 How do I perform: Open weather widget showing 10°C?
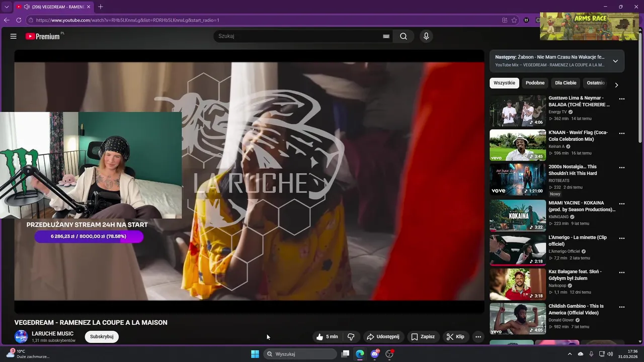click(x=28, y=354)
